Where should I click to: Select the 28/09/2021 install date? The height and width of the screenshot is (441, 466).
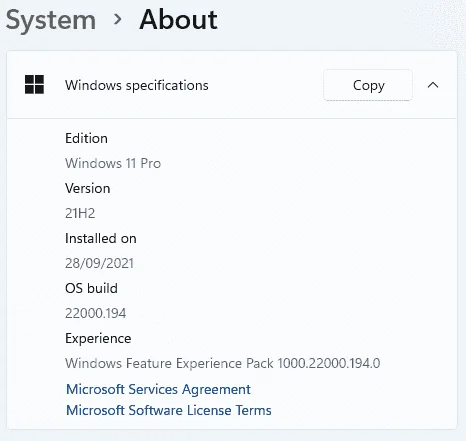coord(99,263)
